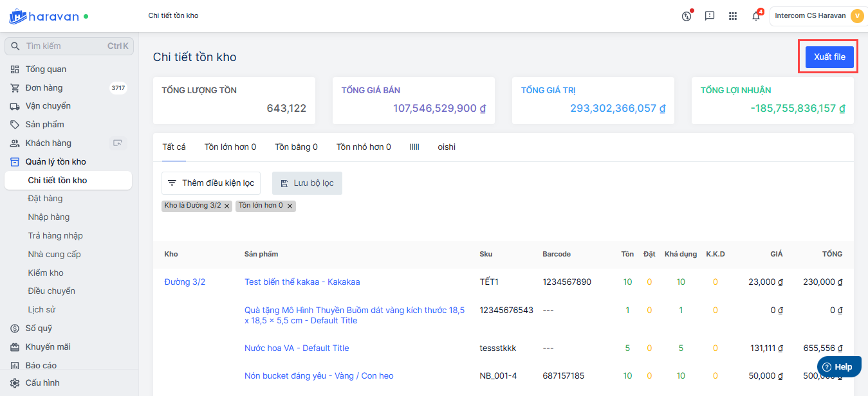Open the Intercom CS Haravan account menu
This screenshot has width=868, height=396.
[x=818, y=16]
